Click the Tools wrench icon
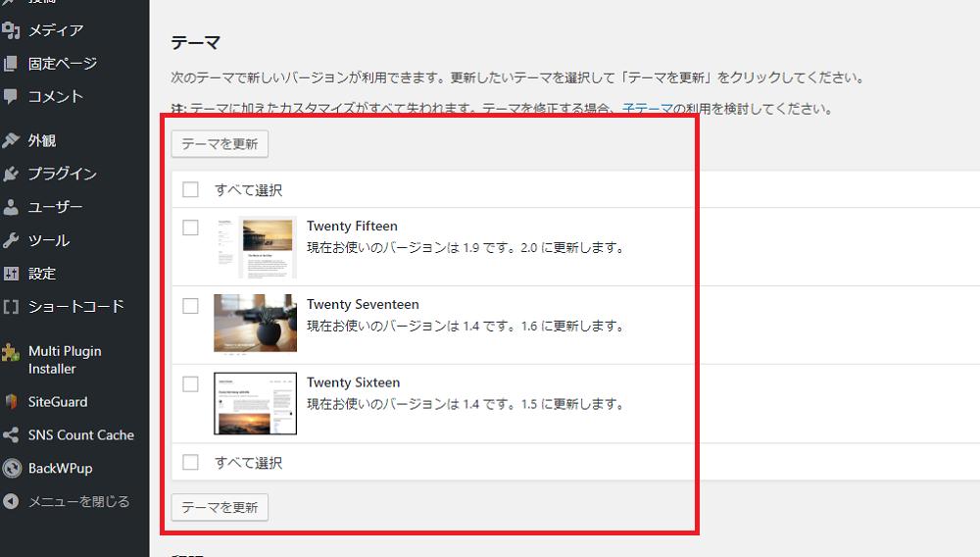 11,240
